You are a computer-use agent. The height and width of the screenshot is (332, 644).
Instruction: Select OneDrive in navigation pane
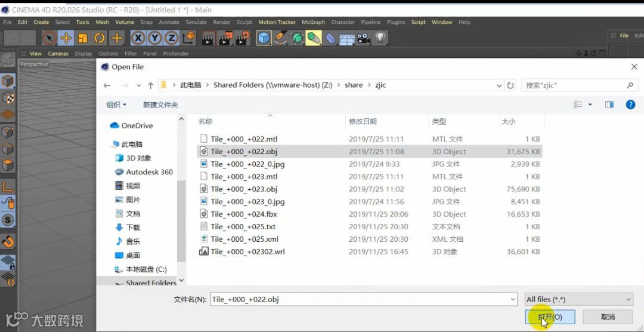click(137, 126)
